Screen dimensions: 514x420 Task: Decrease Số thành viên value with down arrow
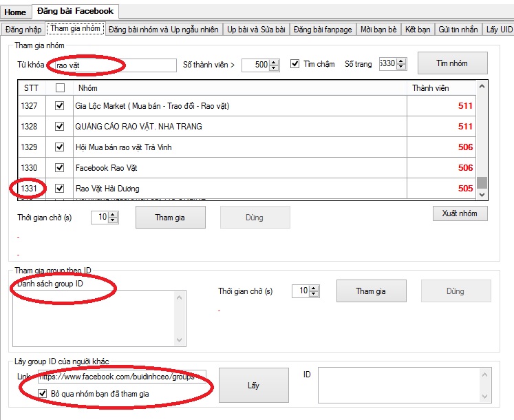pos(274,67)
